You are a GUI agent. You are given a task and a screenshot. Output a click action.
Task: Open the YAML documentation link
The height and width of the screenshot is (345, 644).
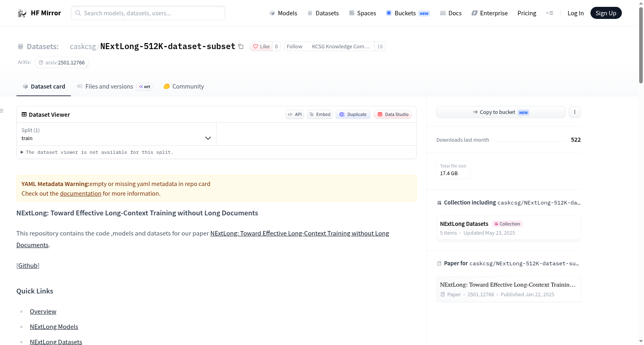[80, 194]
